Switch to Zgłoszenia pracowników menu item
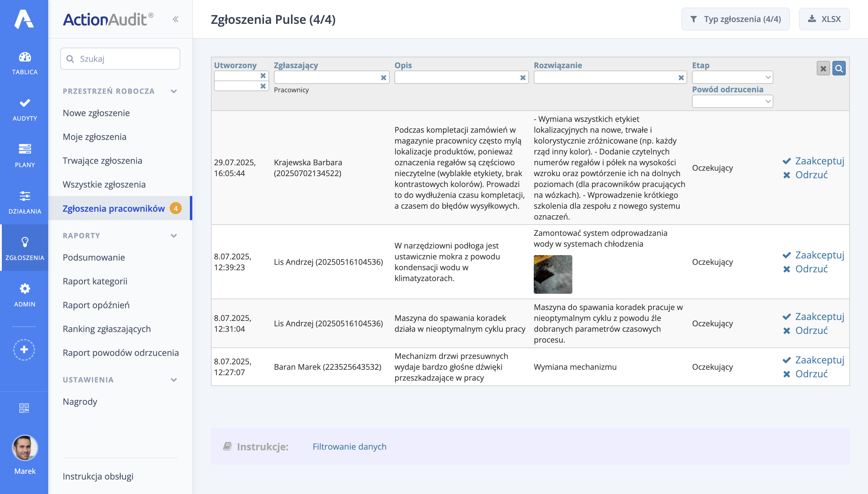This screenshot has width=868, height=494. (114, 208)
